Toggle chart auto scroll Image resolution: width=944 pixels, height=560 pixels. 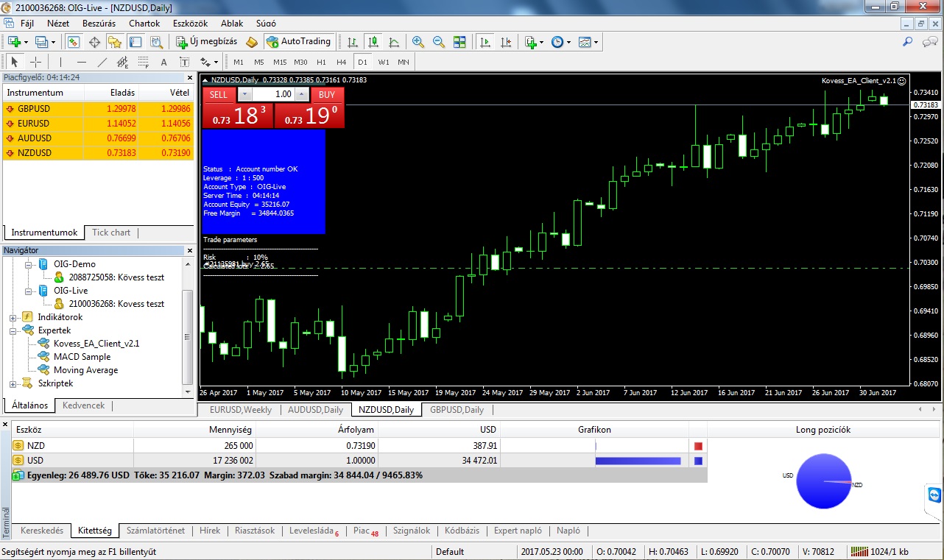click(485, 42)
